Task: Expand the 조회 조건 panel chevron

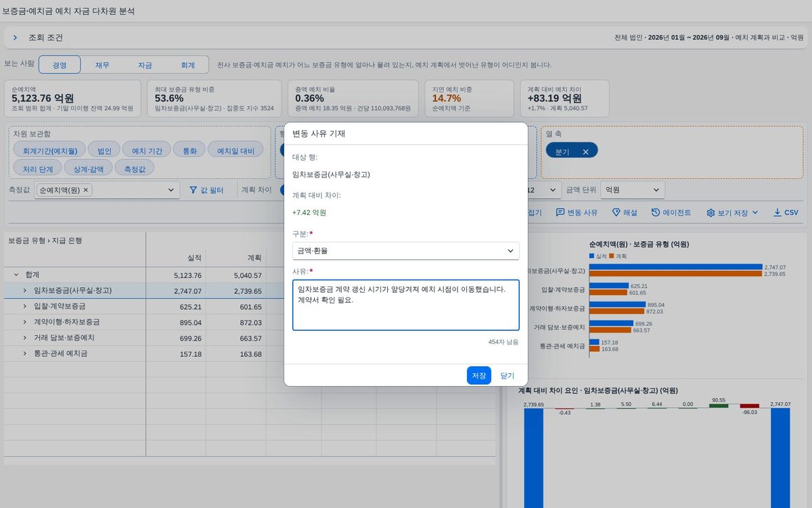Action: pyautogui.click(x=15, y=38)
